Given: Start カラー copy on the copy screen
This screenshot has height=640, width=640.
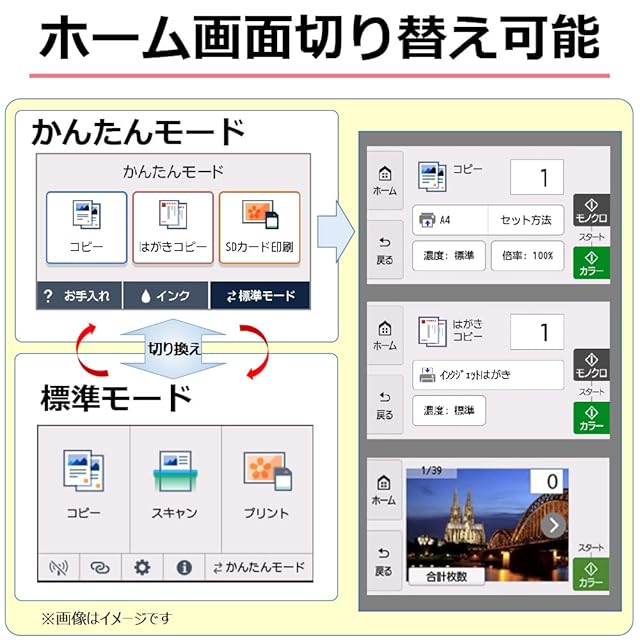Looking at the screenshot, I should pos(591,263).
